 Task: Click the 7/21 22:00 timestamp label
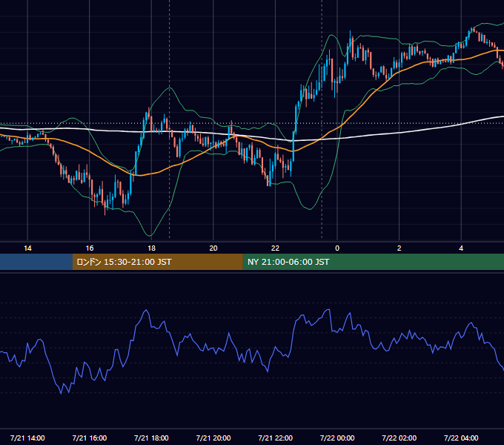point(276,438)
